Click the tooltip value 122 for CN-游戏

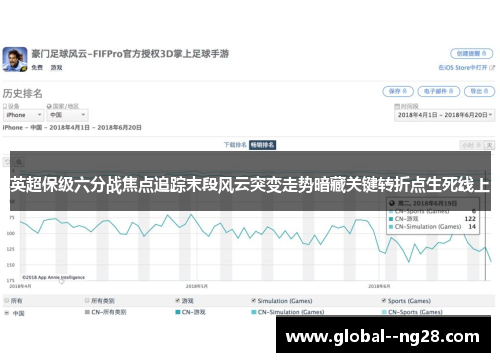[470, 219]
